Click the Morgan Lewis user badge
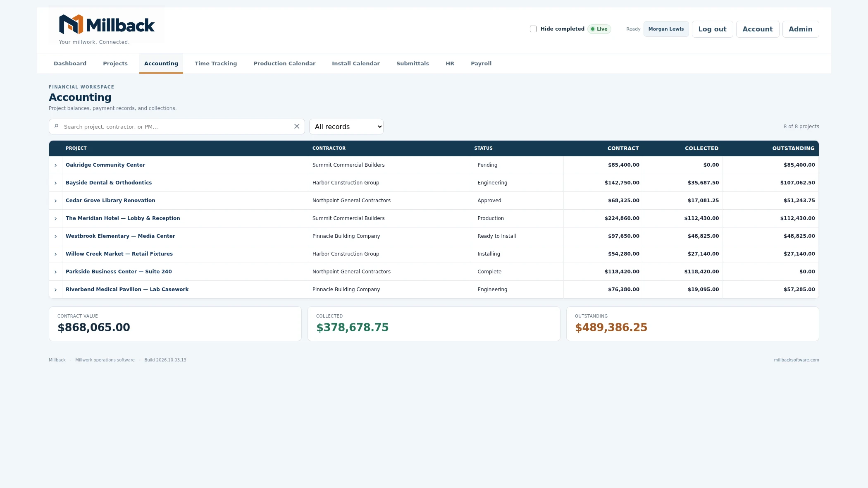 [666, 29]
